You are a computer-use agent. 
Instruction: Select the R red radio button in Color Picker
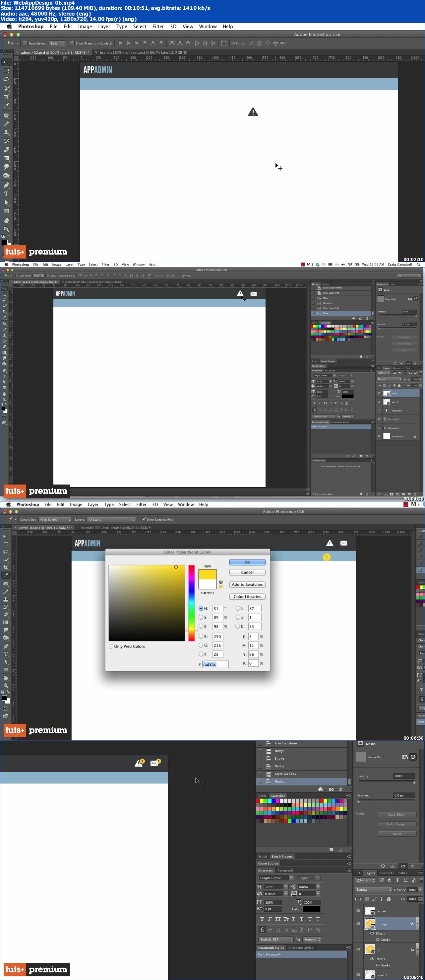pyautogui.click(x=201, y=636)
